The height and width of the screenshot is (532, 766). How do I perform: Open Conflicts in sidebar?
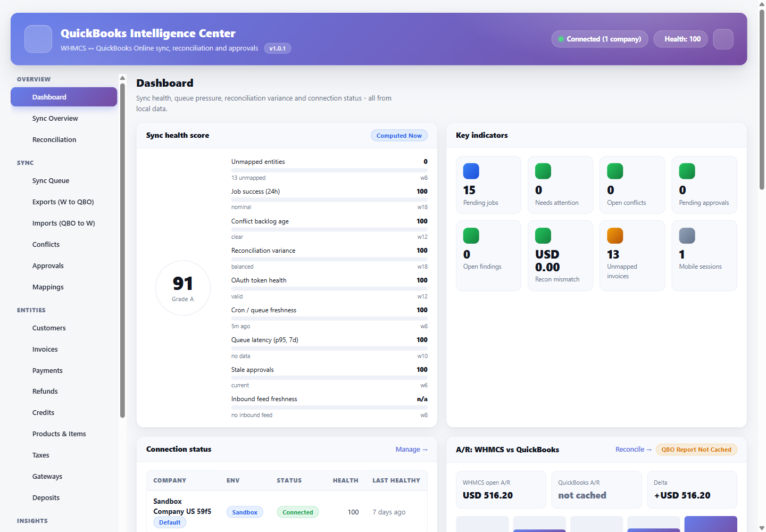64,244
